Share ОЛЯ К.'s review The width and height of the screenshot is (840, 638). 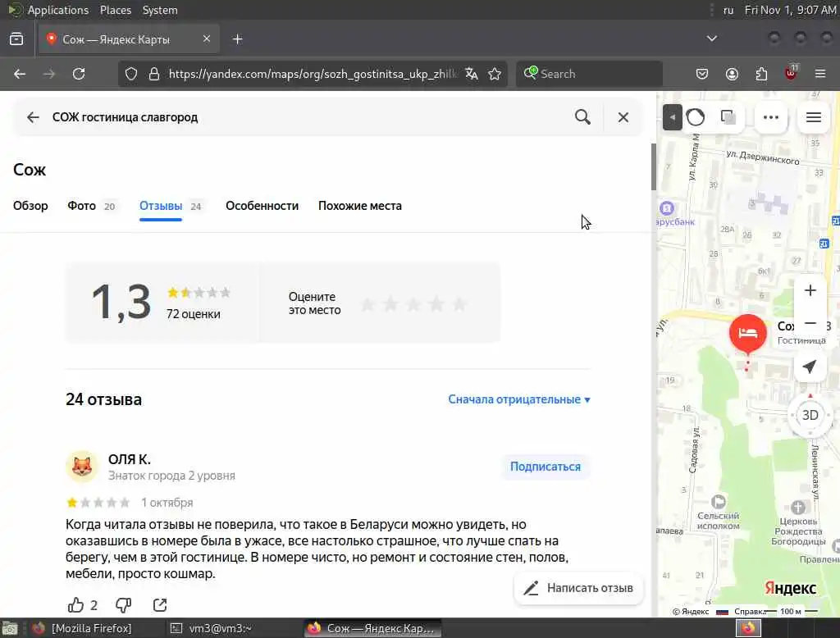[160, 605]
